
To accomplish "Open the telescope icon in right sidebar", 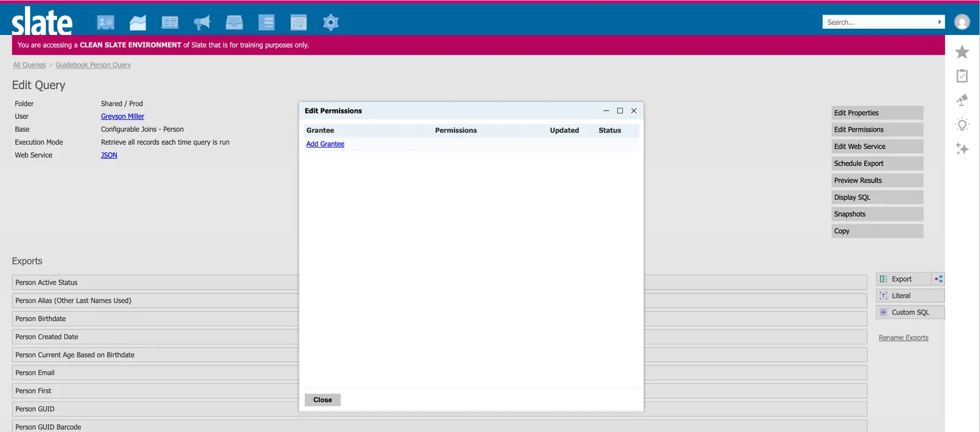I will coord(962,100).
